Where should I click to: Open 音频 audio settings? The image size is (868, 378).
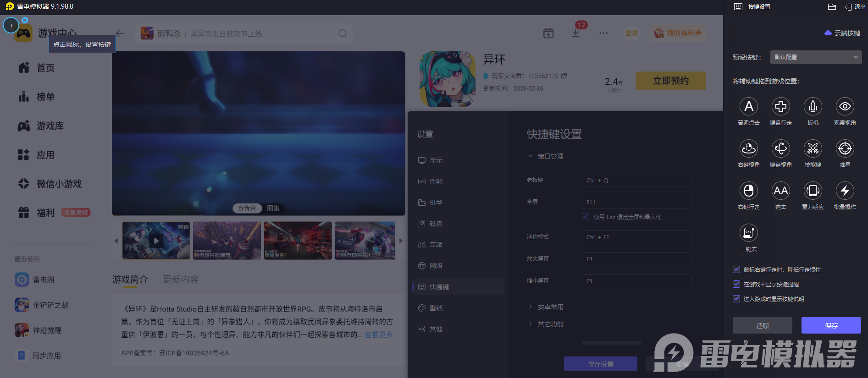tap(431, 245)
